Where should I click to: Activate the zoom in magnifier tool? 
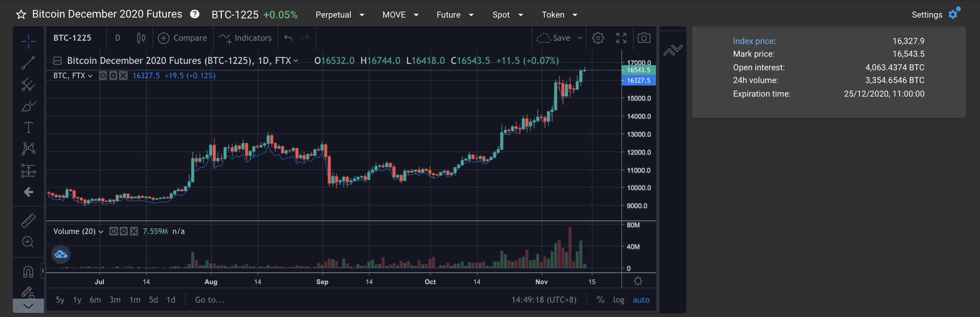(28, 242)
